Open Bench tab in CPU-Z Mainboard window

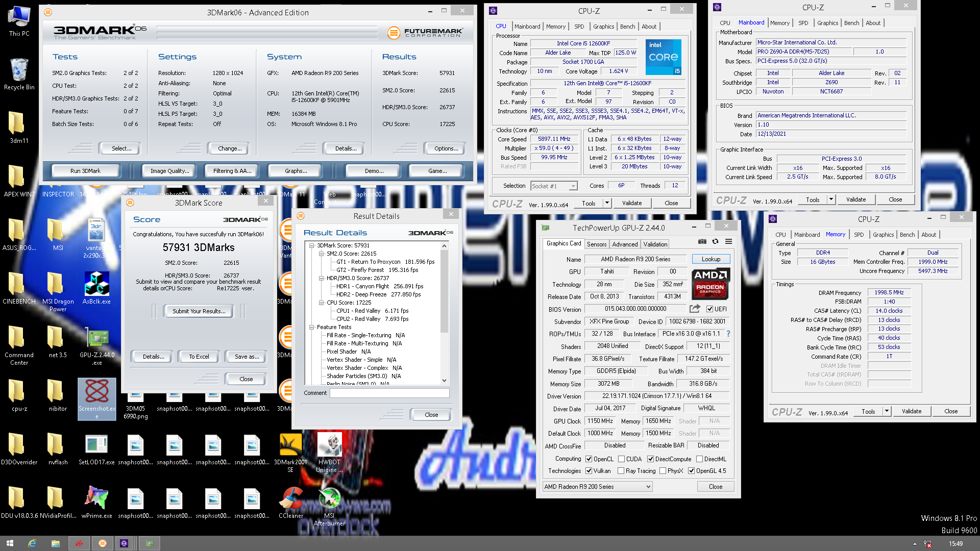tap(851, 23)
